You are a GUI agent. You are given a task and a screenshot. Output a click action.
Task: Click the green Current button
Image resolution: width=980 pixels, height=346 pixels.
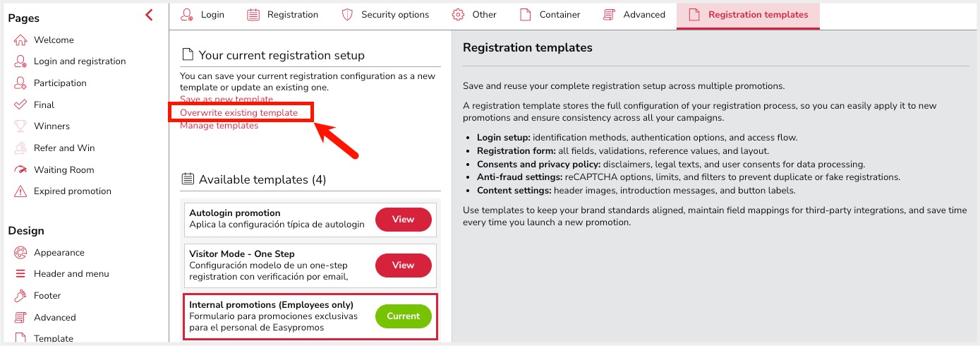(x=403, y=316)
